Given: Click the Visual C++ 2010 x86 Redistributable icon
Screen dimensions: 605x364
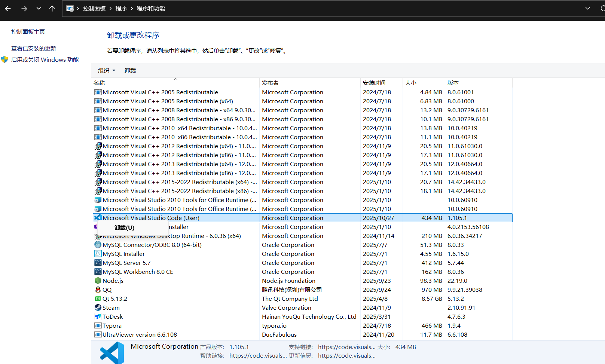Looking at the screenshot, I should pos(98,137).
